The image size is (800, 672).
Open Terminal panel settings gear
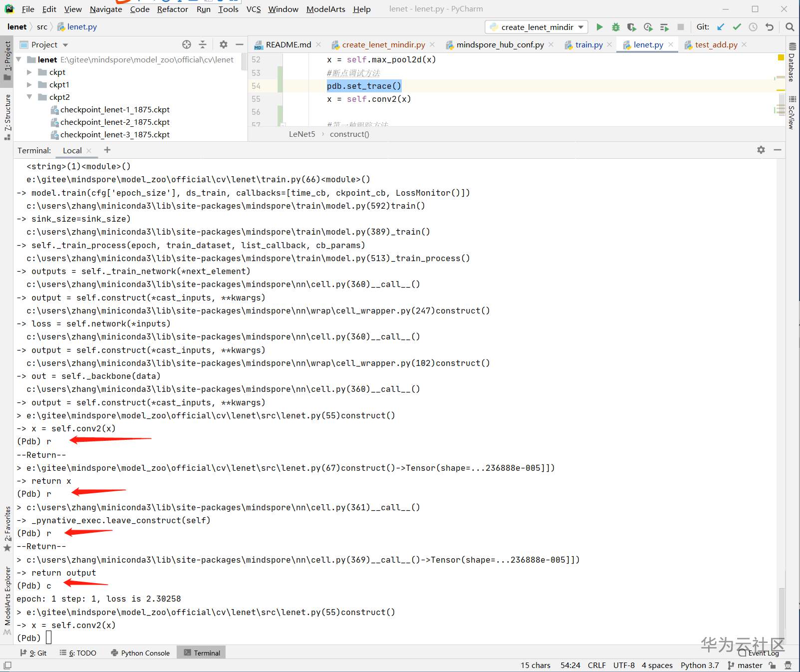(x=761, y=150)
